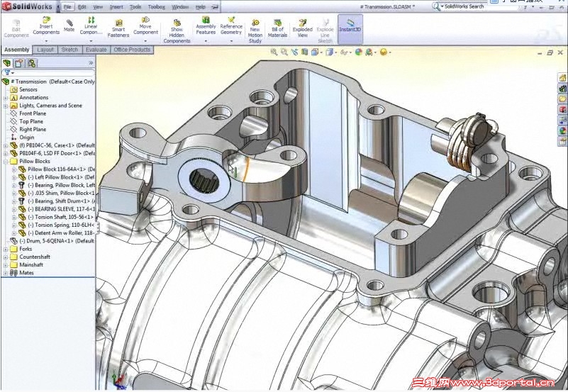The width and height of the screenshot is (568, 392).
Task: Open the File menu
Action: pyautogui.click(x=67, y=7)
